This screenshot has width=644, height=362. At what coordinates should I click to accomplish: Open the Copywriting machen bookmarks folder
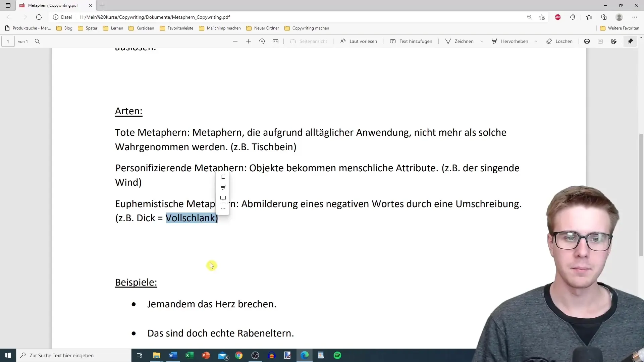point(307,28)
